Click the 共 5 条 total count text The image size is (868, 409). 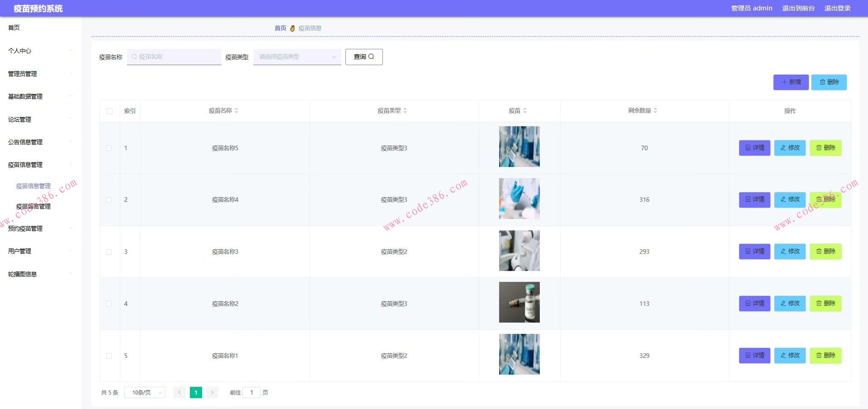109,393
